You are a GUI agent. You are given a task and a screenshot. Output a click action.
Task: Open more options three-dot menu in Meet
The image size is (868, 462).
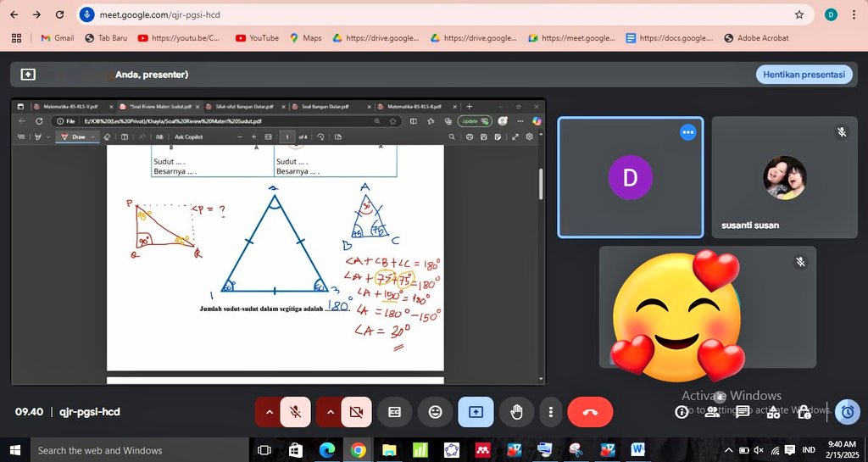550,412
